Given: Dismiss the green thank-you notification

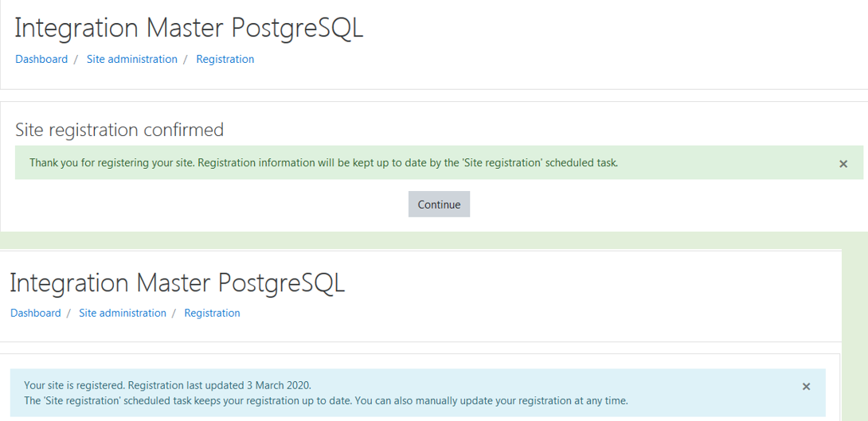Looking at the screenshot, I should pyautogui.click(x=843, y=164).
